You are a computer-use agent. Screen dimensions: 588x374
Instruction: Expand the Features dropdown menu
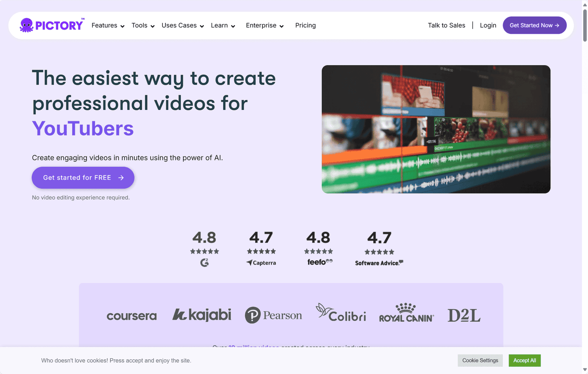pos(108,26)
